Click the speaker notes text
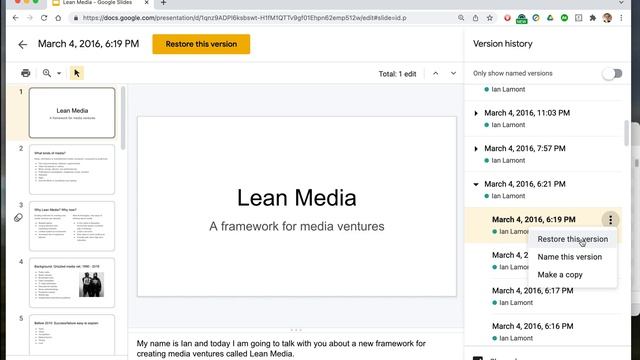This screenshot has height=360, width=640. coord(281,349)
